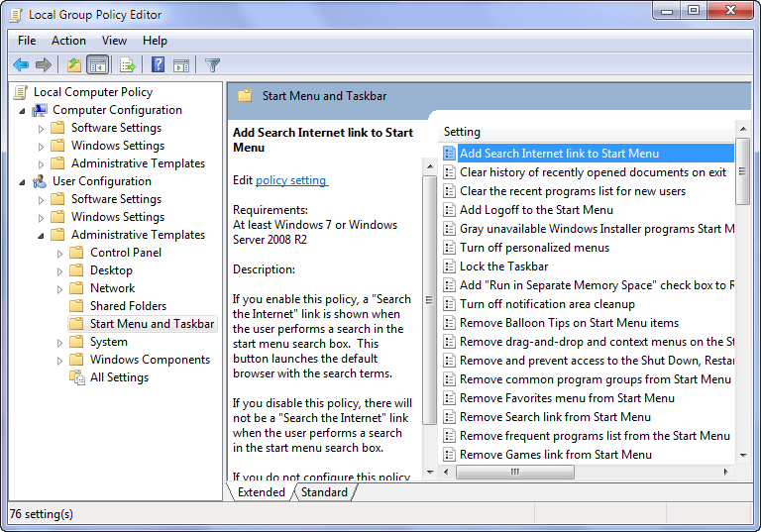Select the System tree item
Screen dimensions: 761x532
[109, 342]
